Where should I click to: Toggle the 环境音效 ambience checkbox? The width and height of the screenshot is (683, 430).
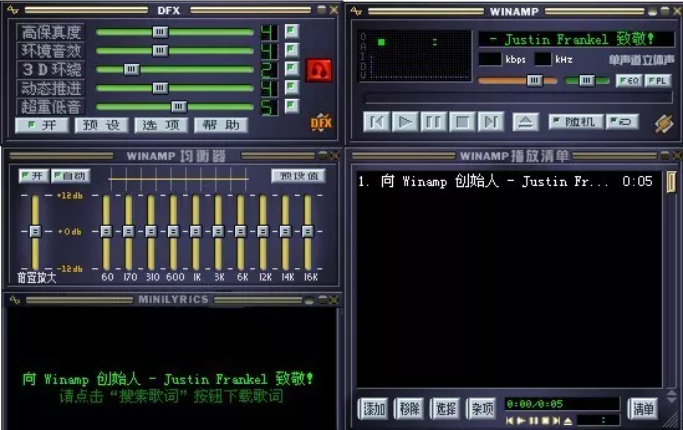click(x=292, y=50)
